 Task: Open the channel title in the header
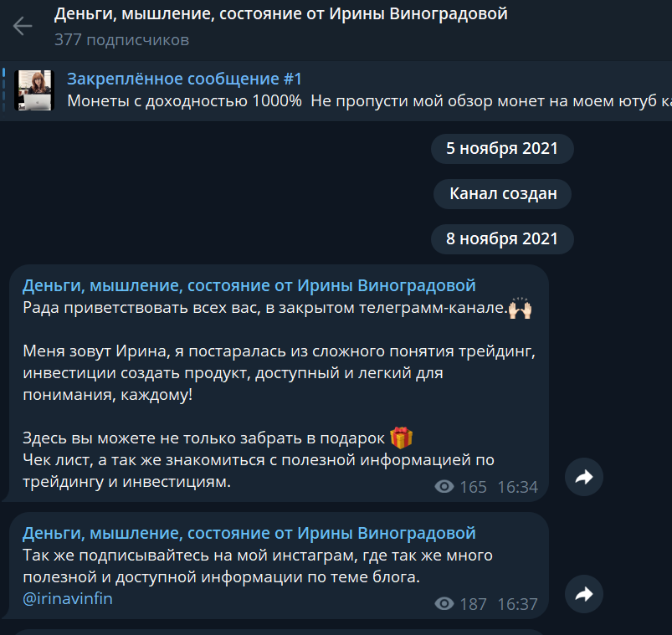280,14
